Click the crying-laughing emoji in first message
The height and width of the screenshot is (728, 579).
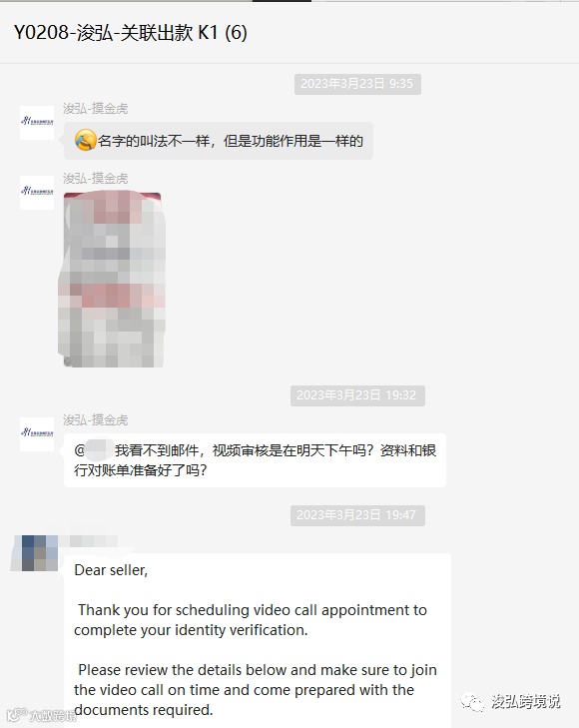point(86,140)
